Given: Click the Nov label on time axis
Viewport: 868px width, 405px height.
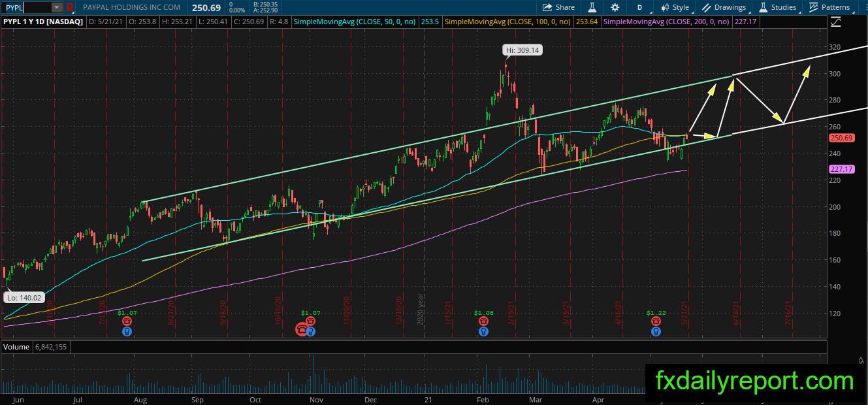Looking at the screenshot, I should coord(316,400).
